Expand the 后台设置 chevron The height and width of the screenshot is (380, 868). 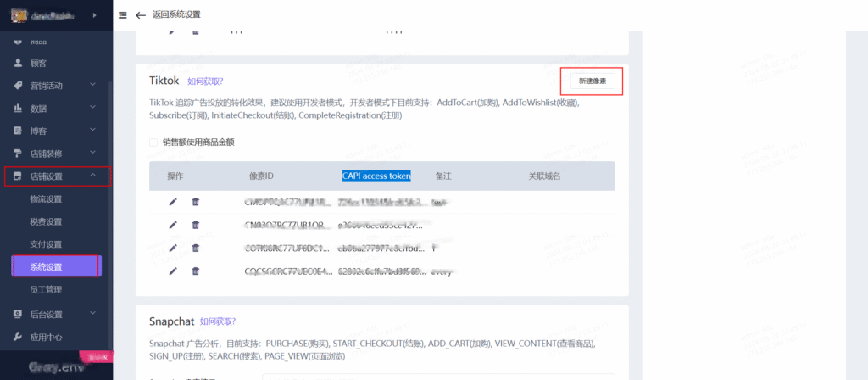point(93,314)
